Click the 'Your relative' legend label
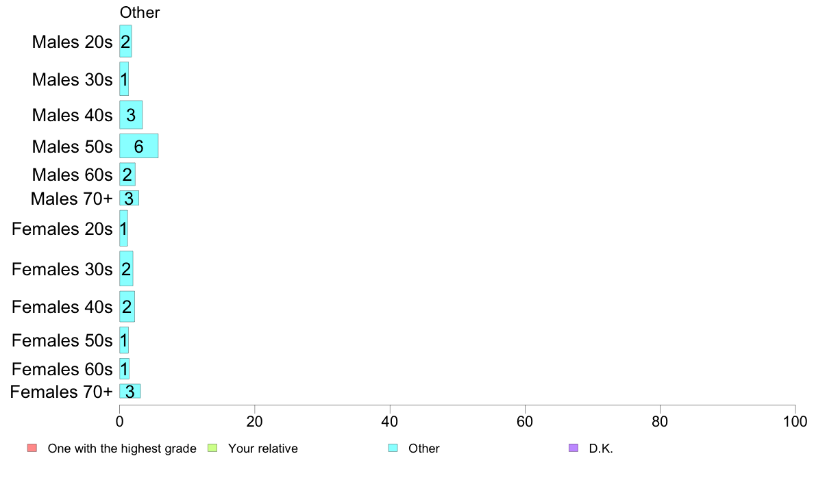This screenshot has height=504, width=814. pos(262,449)
